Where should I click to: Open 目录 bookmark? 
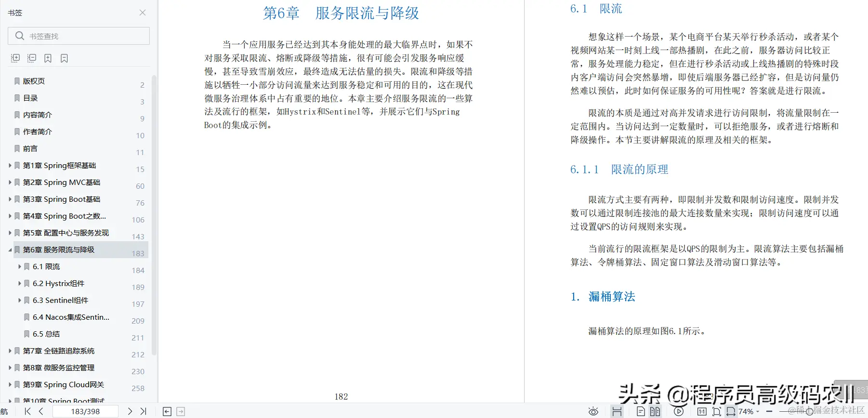30,98
